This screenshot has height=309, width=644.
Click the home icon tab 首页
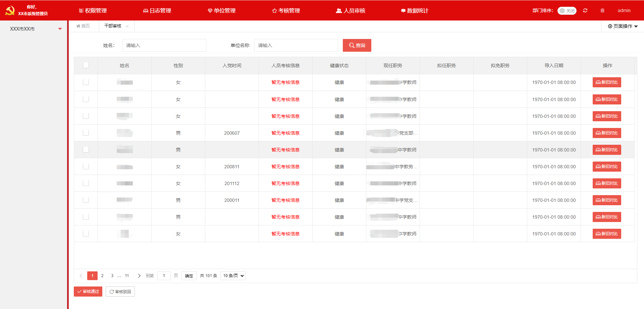pos(83,26)
